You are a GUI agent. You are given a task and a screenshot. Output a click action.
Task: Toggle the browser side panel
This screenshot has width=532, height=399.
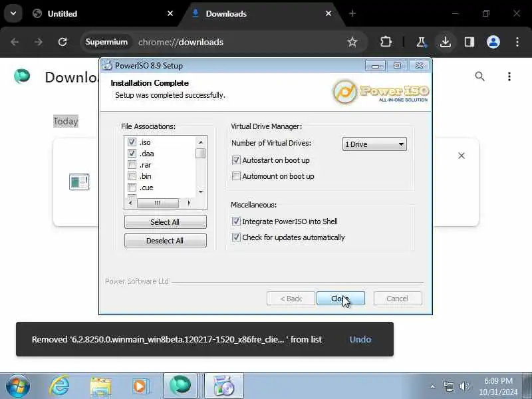pyautogui.click(x=469, y=42)
